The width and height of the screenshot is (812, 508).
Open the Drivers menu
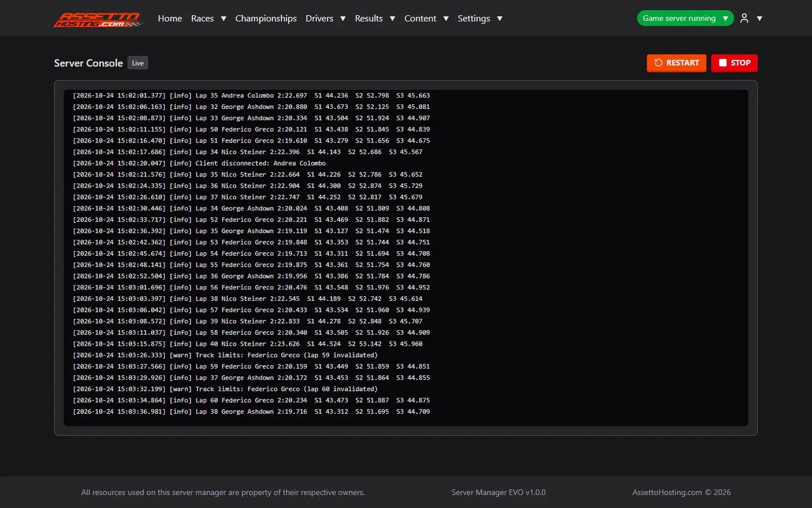click(319, 18)
